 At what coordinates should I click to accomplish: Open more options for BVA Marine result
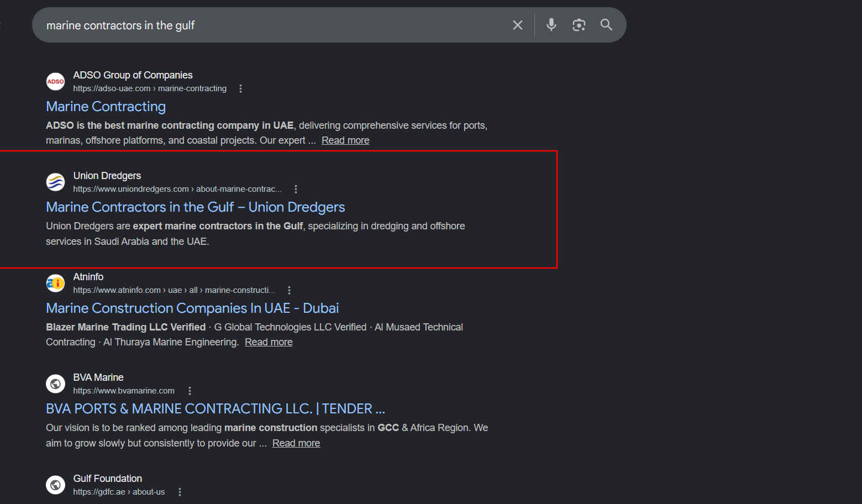tap(190, 391)
